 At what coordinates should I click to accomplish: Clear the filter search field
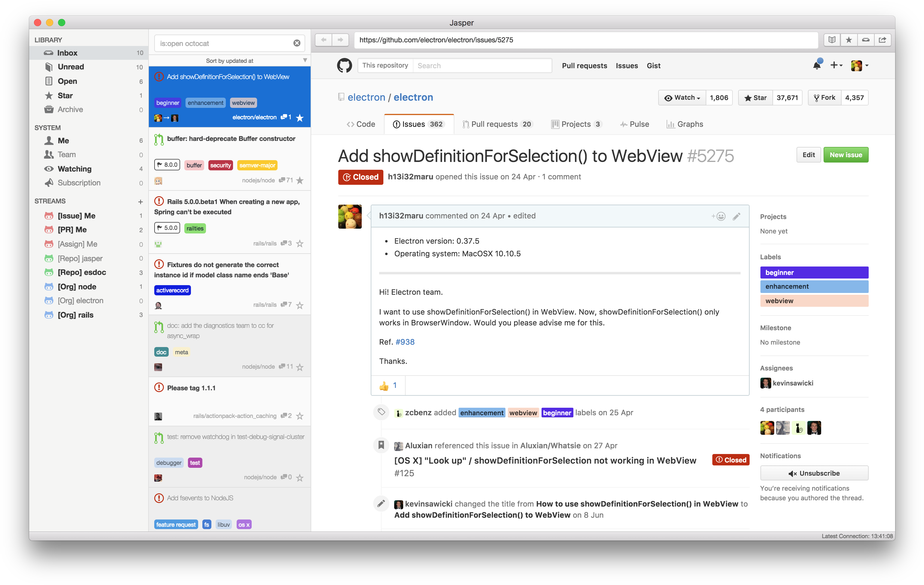[296, 43]
